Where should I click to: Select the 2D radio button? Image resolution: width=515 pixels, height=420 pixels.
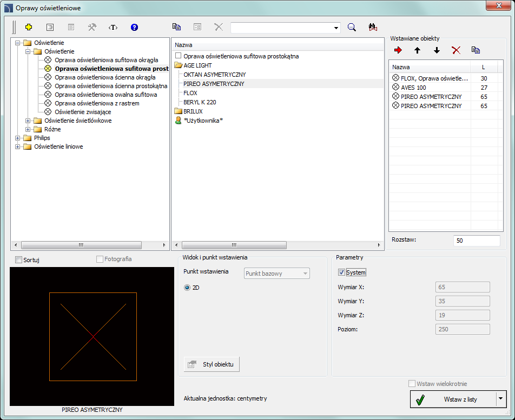tap(187, 288)
